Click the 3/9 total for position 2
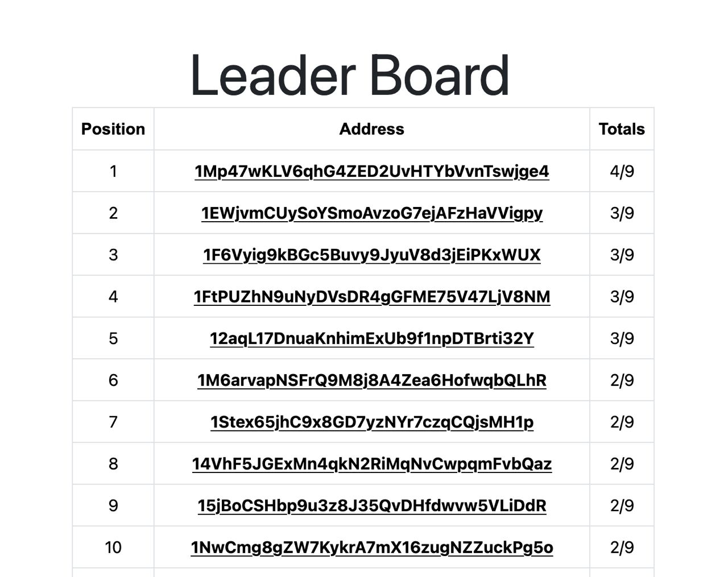The width and height of the screenshot is (728, 577). point(622,213)
